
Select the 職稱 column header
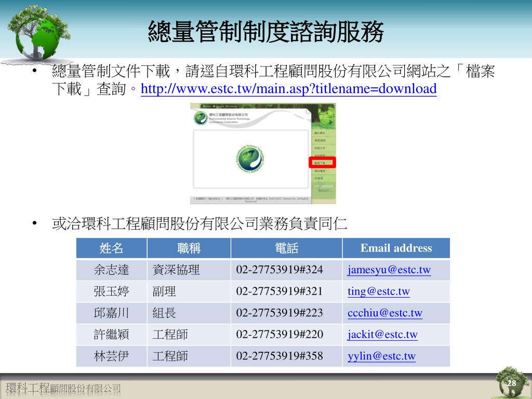point(189,248)
